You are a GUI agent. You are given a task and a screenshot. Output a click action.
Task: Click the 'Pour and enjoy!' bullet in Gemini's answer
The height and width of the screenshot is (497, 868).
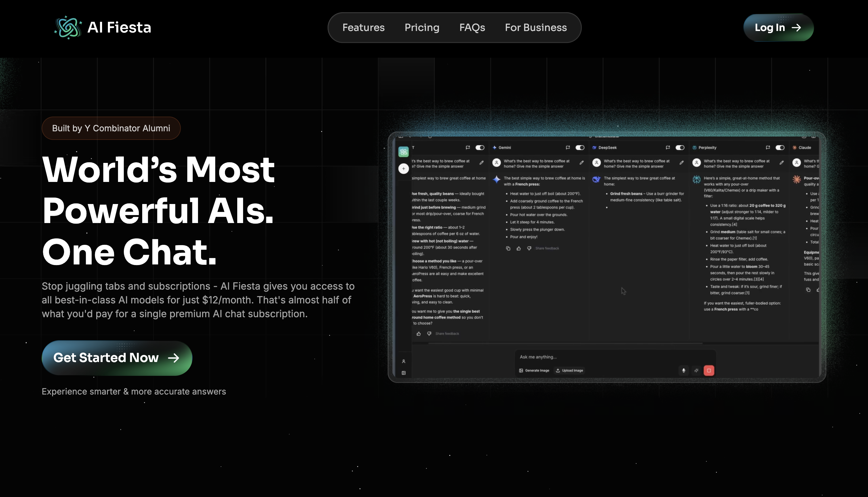(524, 237)
